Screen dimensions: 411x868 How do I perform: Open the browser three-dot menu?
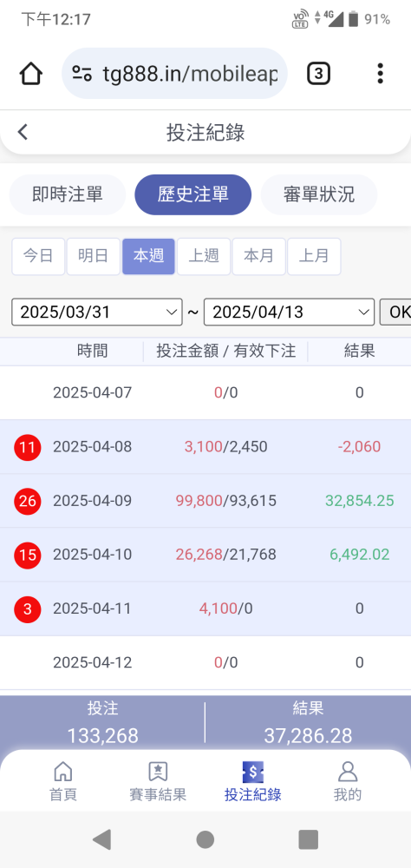380,73
